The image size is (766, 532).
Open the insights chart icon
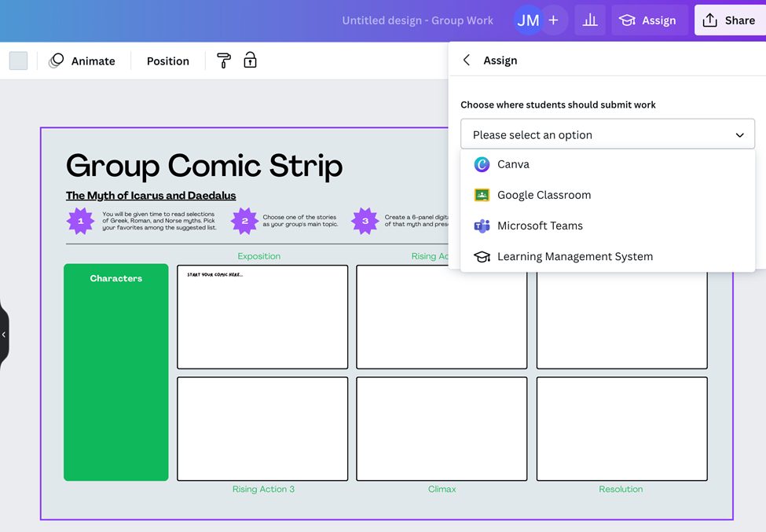coord(590,20)
